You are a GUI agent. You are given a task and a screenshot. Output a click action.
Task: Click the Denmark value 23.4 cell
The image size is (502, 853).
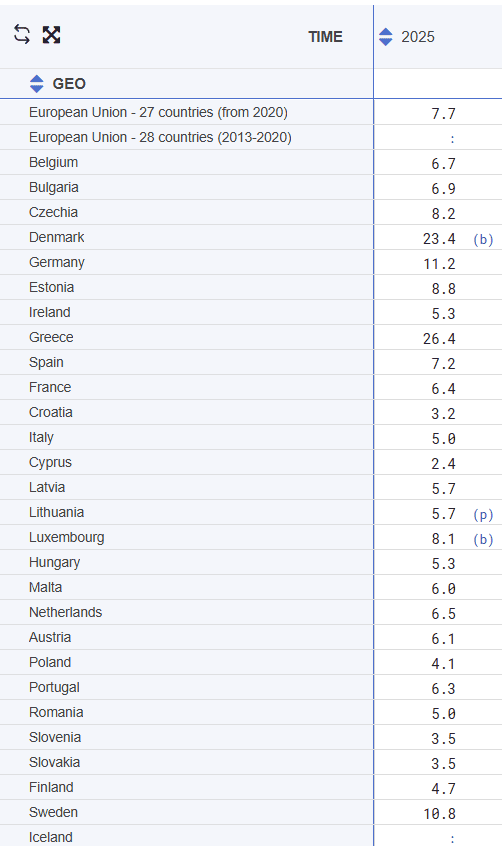pos(439,238)
